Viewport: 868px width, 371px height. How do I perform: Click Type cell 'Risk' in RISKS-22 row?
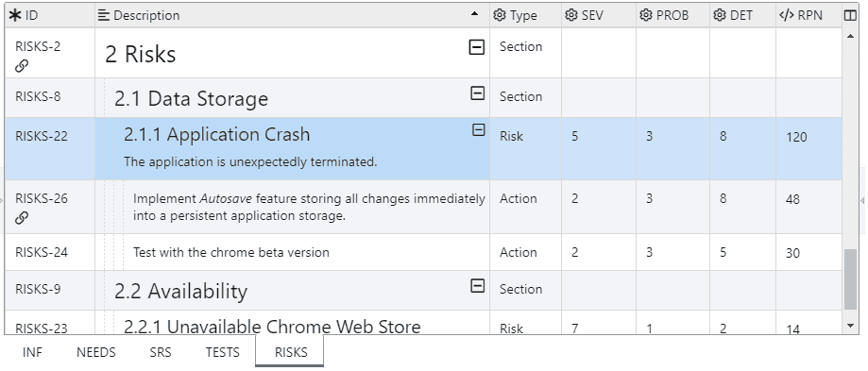(x=511, y=136)
